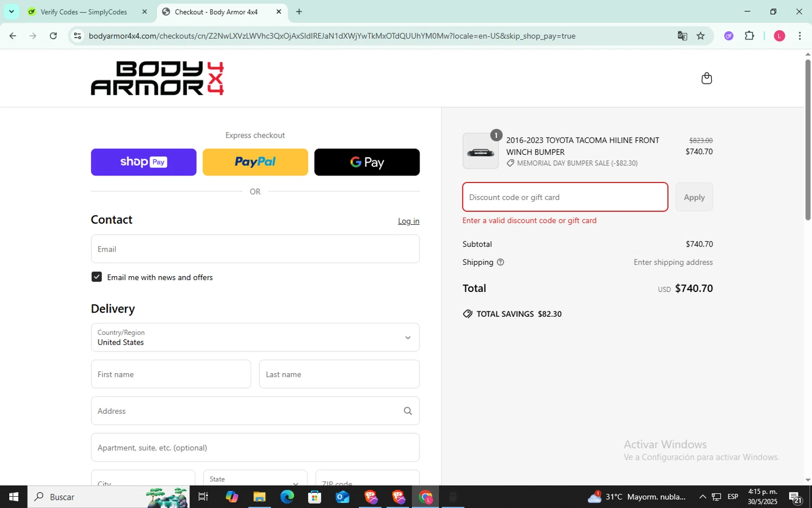Open the Chrome profile avatar

[779, 36]
